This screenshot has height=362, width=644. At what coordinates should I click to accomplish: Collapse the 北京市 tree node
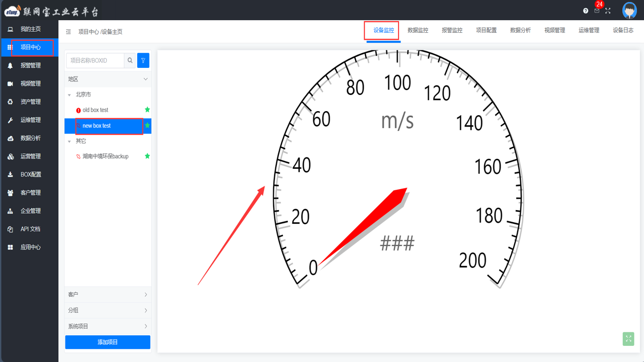[69, 95]
